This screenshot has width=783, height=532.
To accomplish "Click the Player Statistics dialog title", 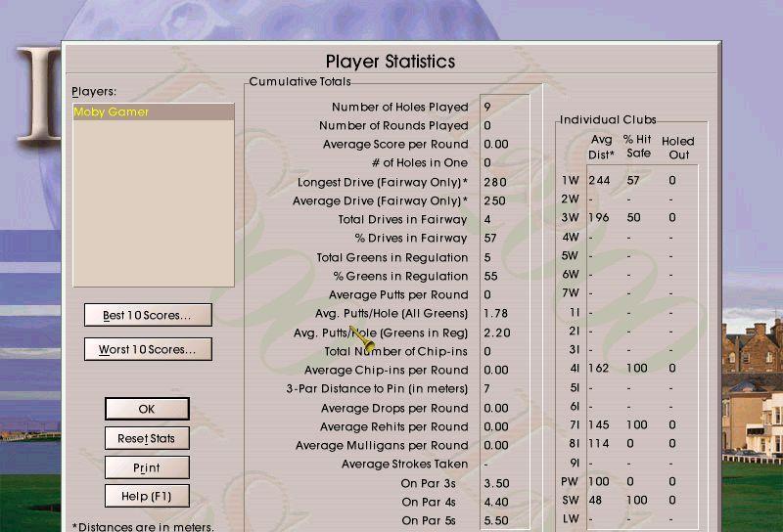I will [390, 62].
